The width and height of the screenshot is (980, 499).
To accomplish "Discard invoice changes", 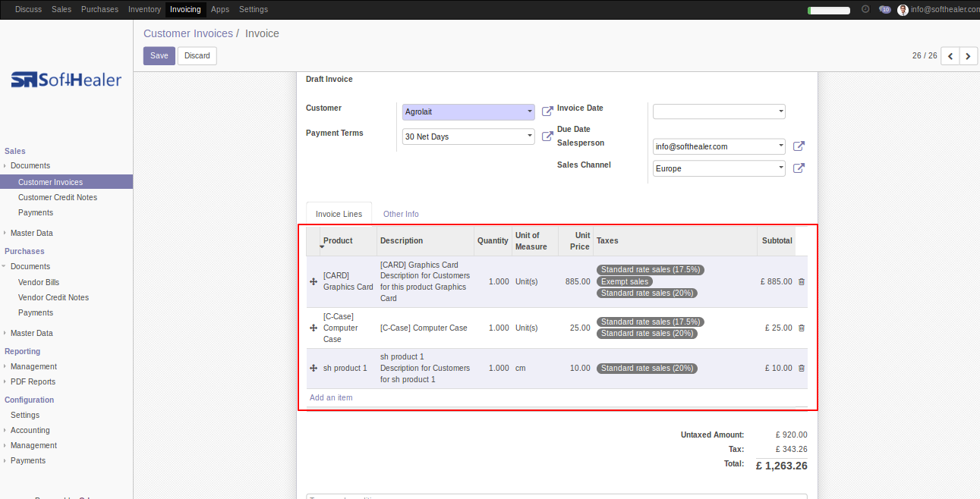I will click(197, 55).
